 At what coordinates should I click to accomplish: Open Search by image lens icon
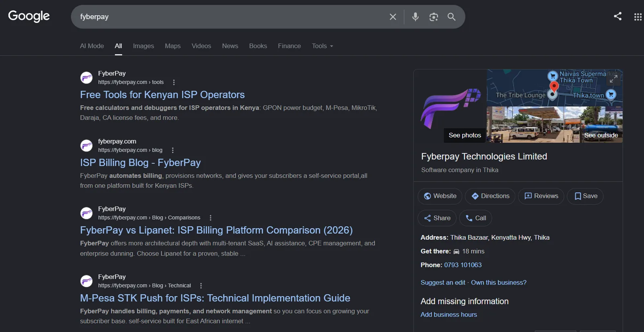(x=433, y=17)
